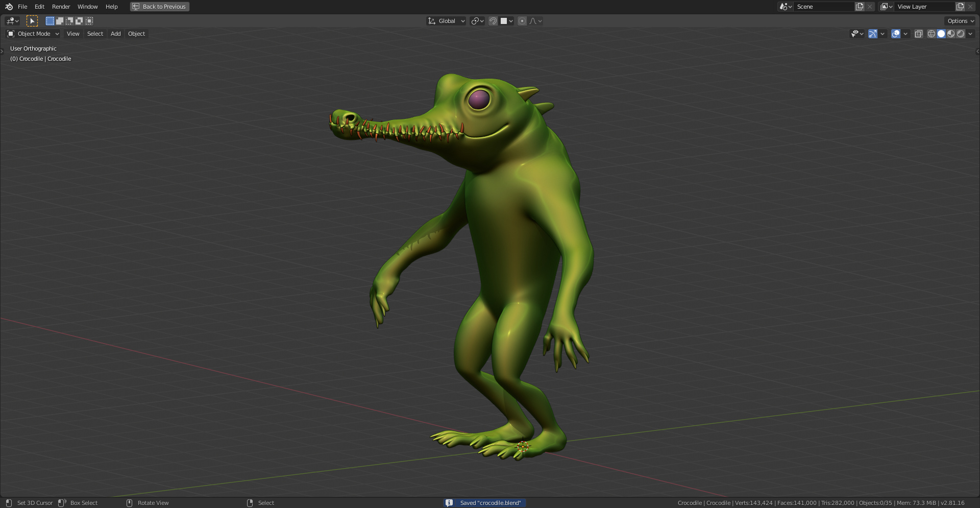
Task: Open the object visibility and selectability dropdown
Action: [857, 34]
